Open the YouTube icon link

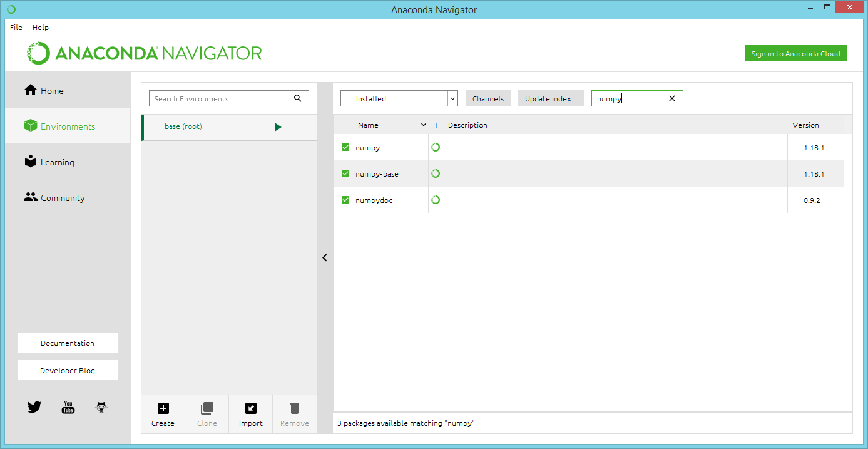click(x=68, y=408)
